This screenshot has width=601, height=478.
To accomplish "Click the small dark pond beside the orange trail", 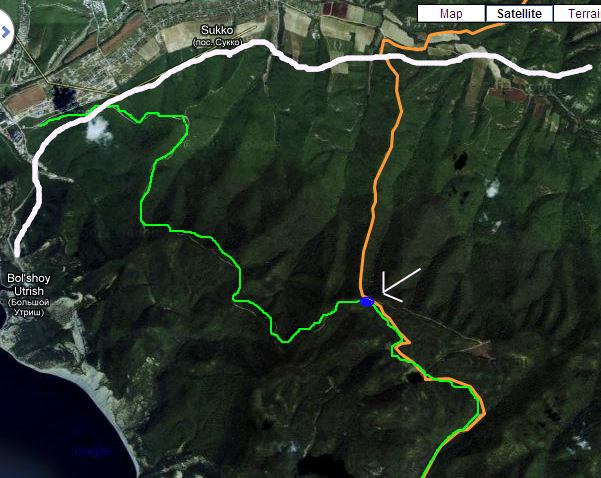I will (413, 378).
